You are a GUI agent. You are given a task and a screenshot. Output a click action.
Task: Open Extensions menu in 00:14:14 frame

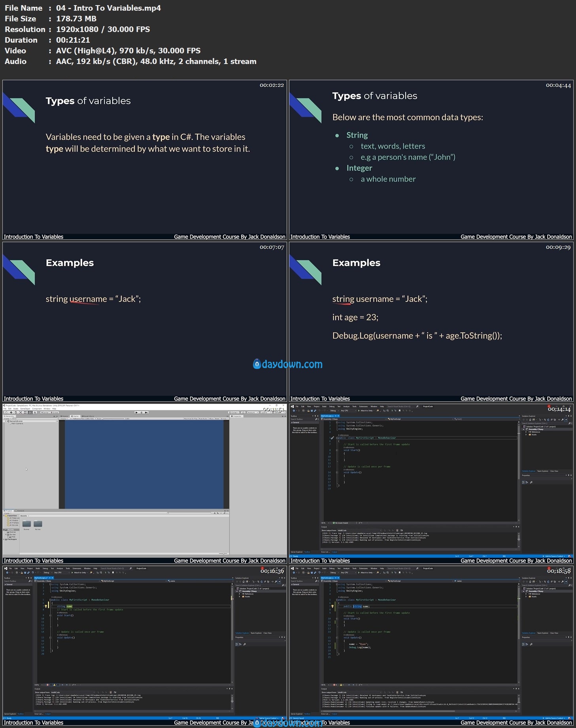(363, 406)
